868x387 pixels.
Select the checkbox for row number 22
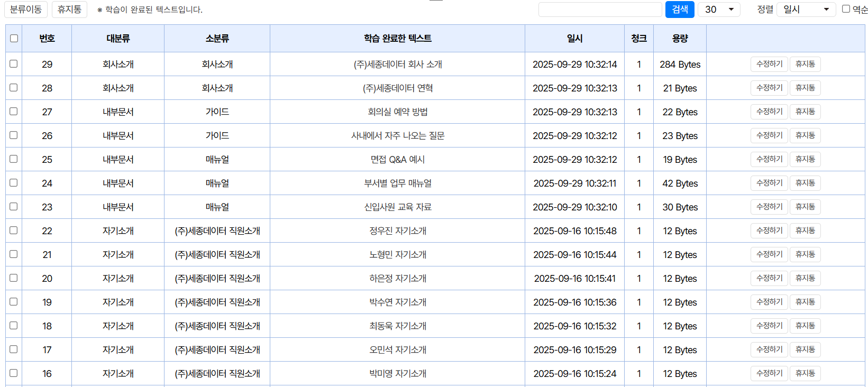click(14, 231)
